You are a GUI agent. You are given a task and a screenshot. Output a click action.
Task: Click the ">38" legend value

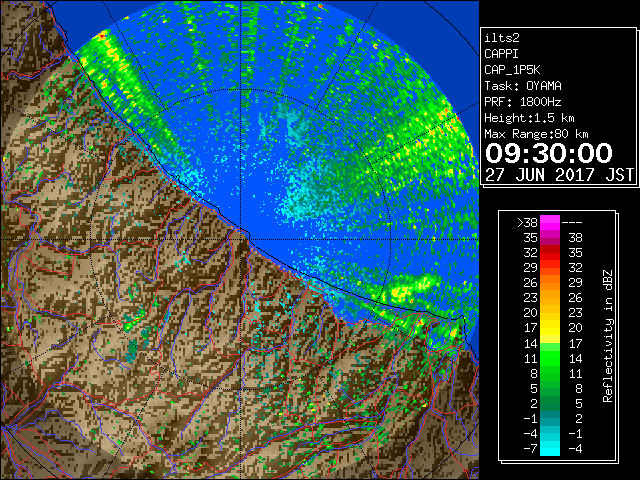click(x=527, y=222)
